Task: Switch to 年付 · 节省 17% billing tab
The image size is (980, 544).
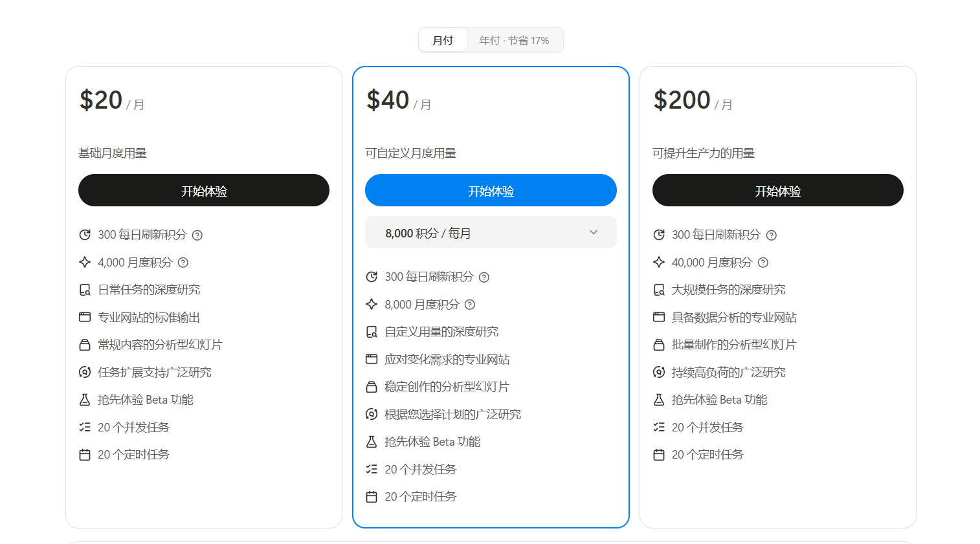Action: [x=514, y=40]
